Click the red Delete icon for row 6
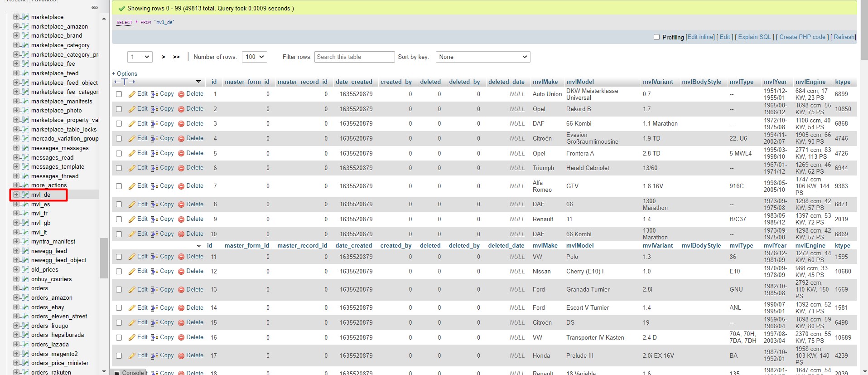The image size is (868, 375). [181, 168]
